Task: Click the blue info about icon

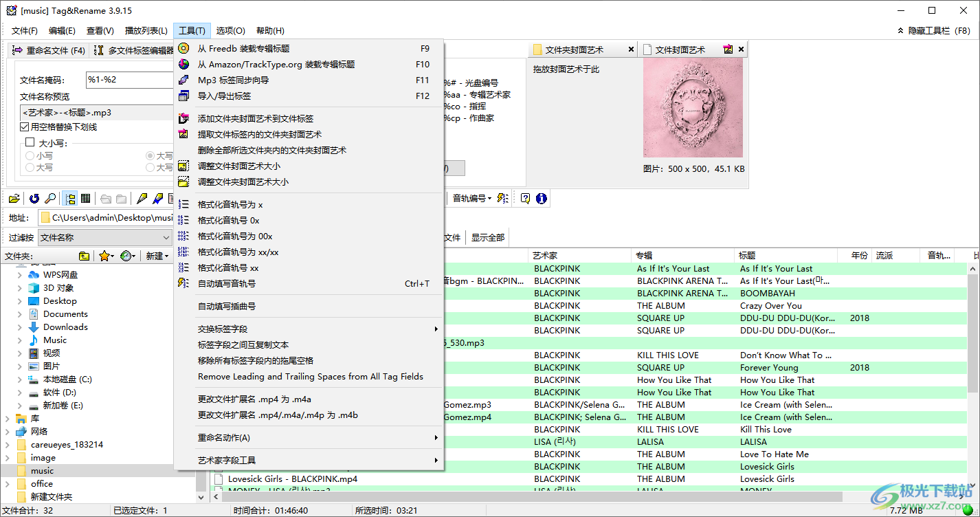Action: pyautogui.click(x=542, y=199)
